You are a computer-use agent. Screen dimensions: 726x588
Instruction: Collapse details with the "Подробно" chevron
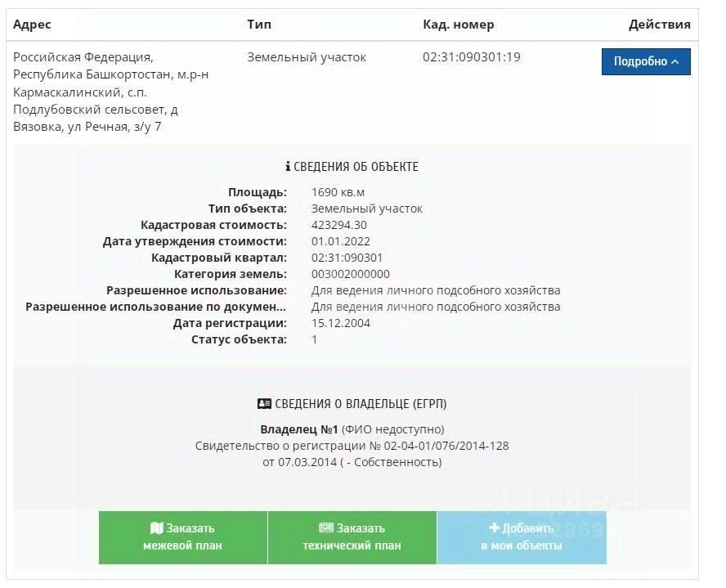click(675, 62)
